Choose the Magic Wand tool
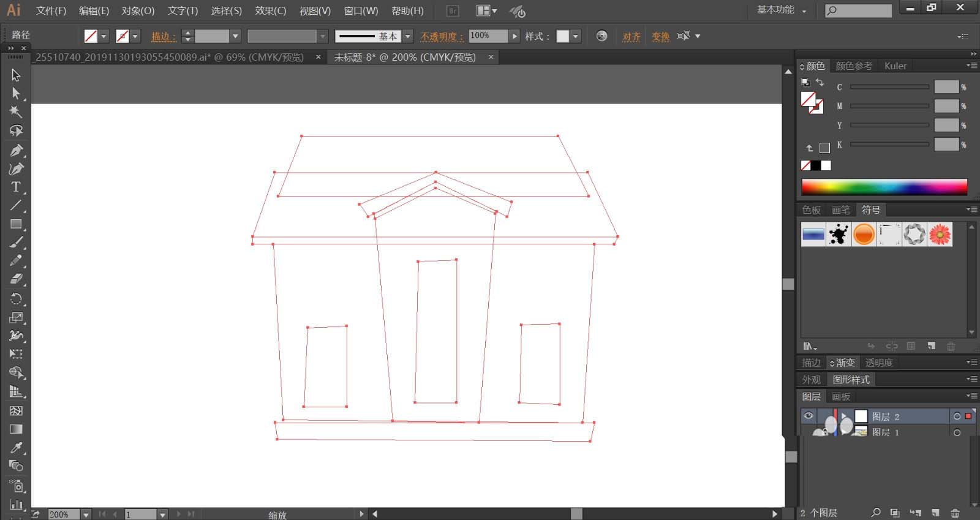This screenshot has width=980, height=520. 16,111
